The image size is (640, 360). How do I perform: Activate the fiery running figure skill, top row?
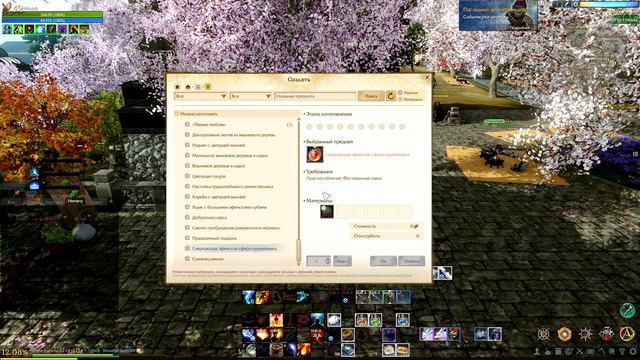[x=262, y=297]
